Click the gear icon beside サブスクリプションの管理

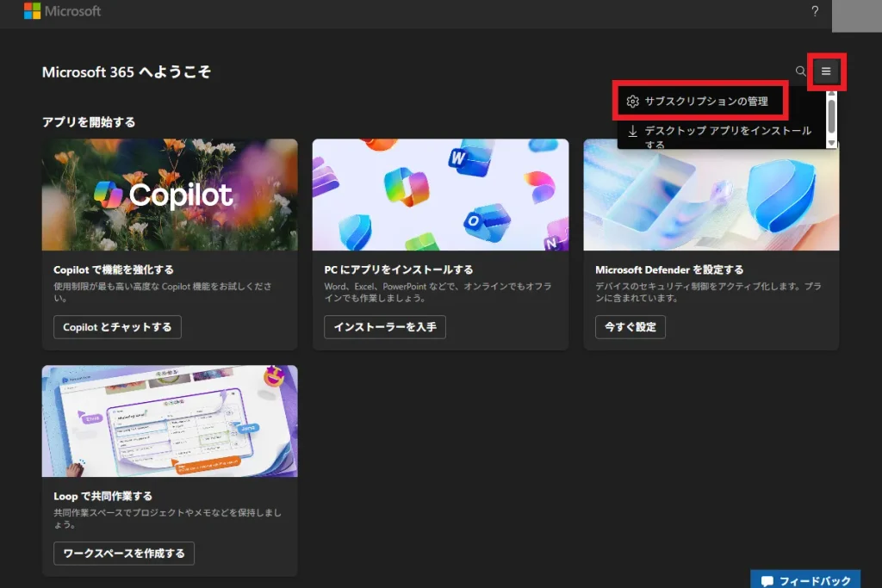point(633,102)
